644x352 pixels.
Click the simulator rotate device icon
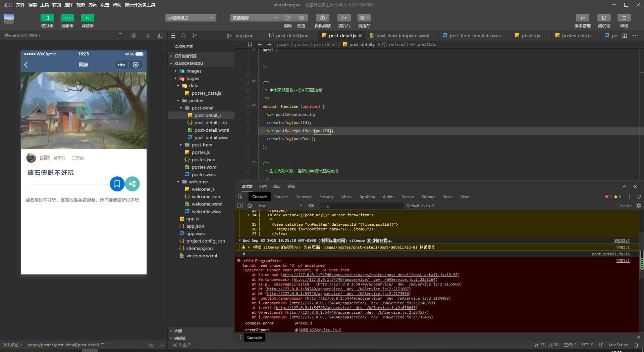[x=120, y=36]
